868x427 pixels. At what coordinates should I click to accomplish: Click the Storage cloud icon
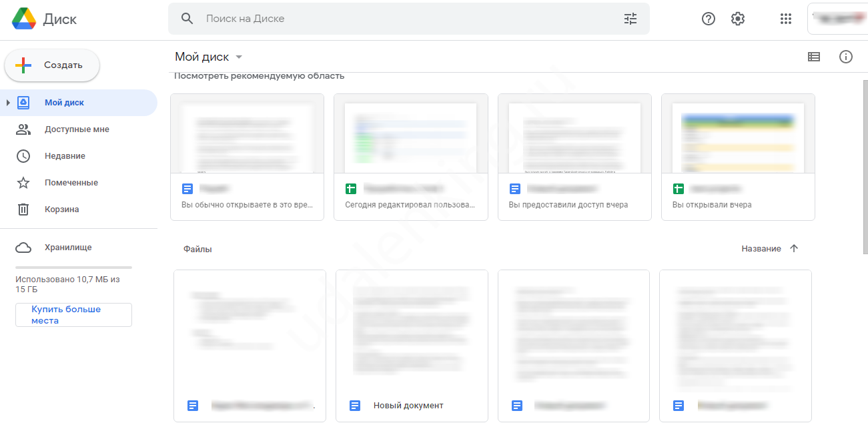tap(23, 248)
